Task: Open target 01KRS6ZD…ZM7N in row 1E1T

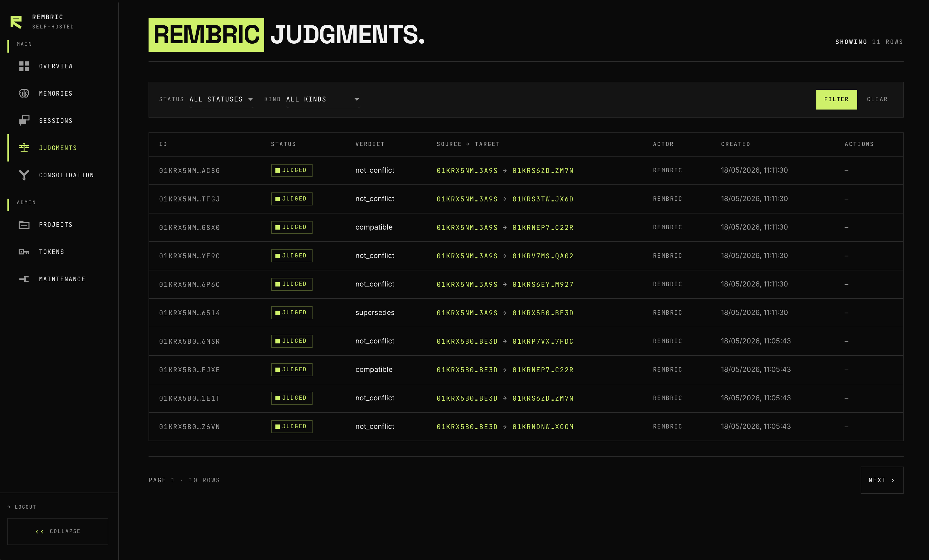Action: 543,398
